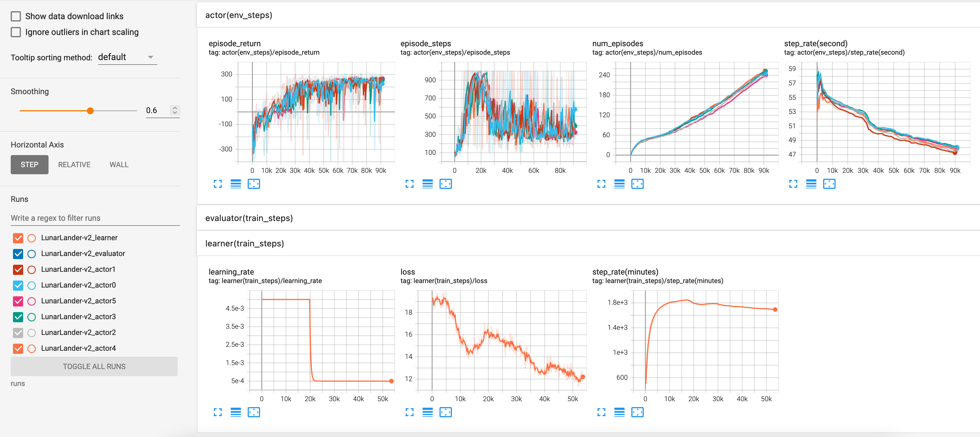Expand the evaluator(train_steps) section

coord(588,218)
